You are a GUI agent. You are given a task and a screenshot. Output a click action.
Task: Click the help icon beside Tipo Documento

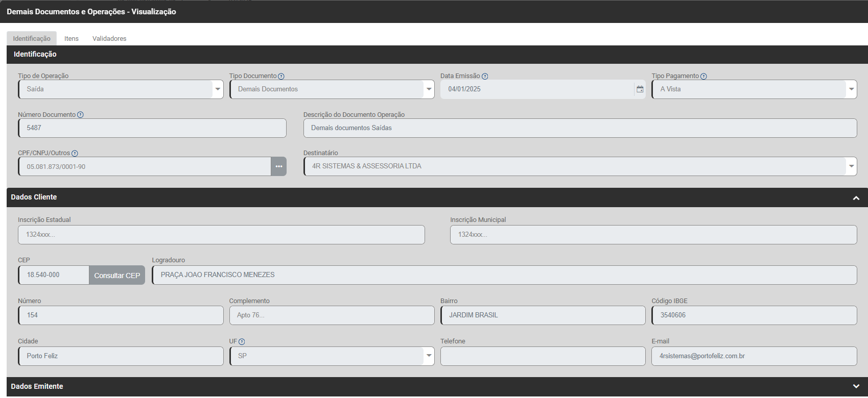(x=281, y=77)
